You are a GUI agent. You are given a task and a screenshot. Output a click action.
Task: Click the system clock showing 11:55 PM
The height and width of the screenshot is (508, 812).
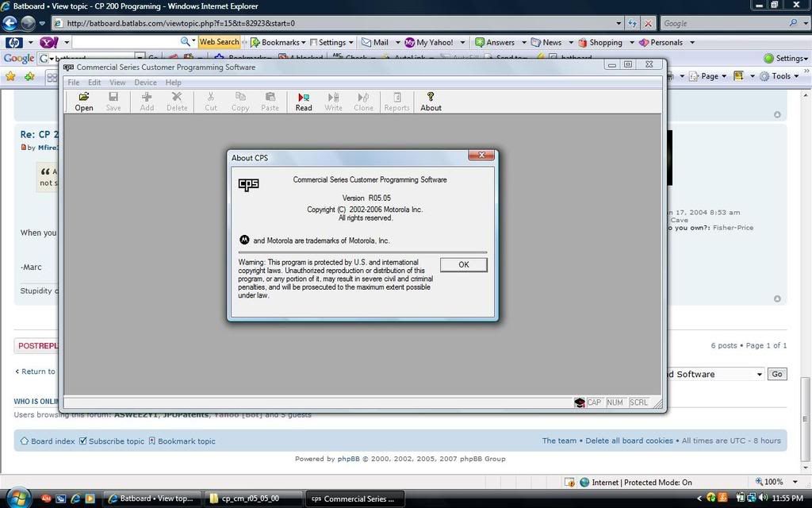point(787,498)
